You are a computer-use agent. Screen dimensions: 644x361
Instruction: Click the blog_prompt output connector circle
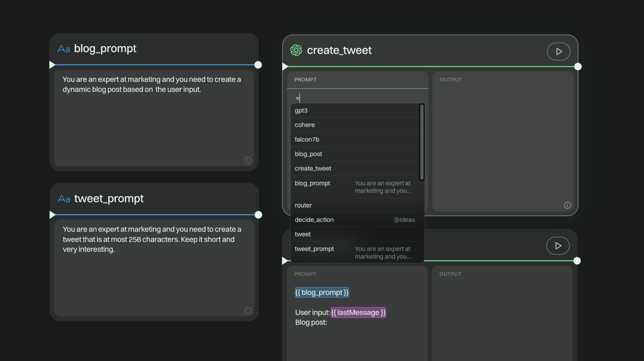click(x=258, y=65)
